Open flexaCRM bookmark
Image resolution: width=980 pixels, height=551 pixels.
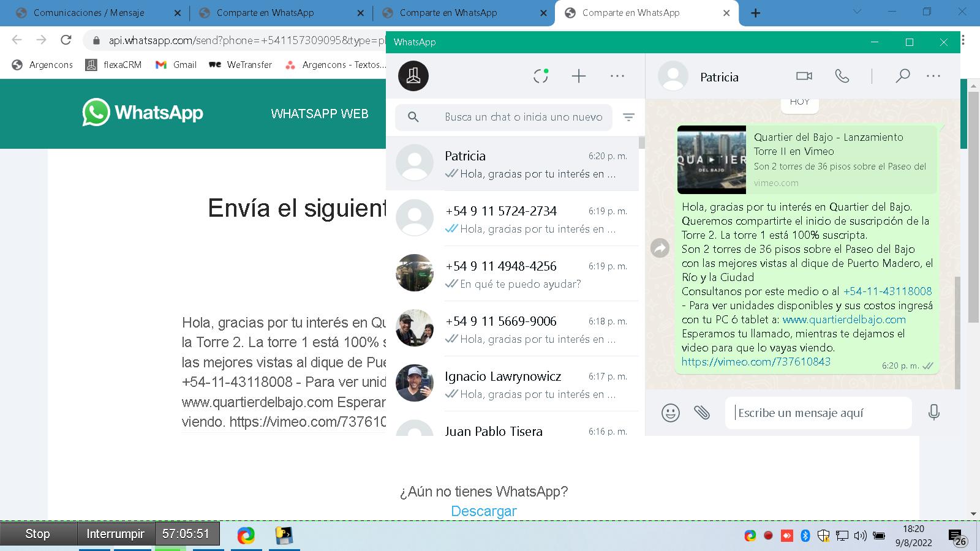pyautogui.click(x=113, y=64)
